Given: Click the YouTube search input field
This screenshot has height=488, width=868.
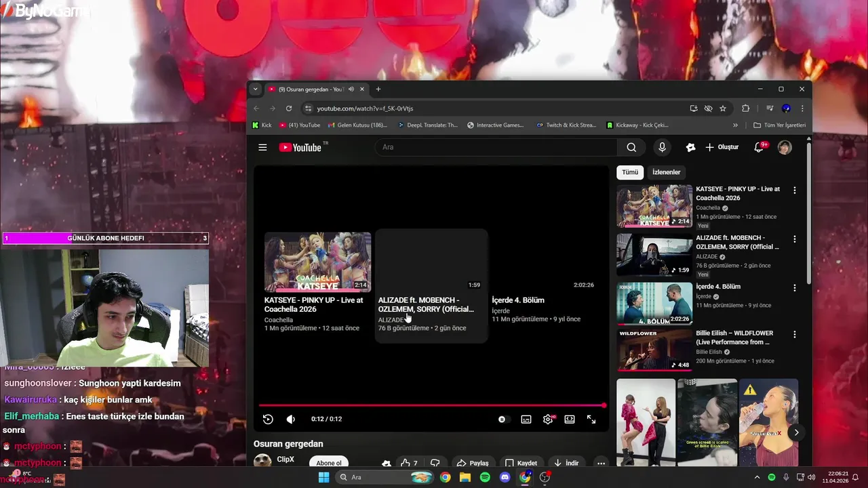Looking at the screenshot, I should (x=496, y=147).
